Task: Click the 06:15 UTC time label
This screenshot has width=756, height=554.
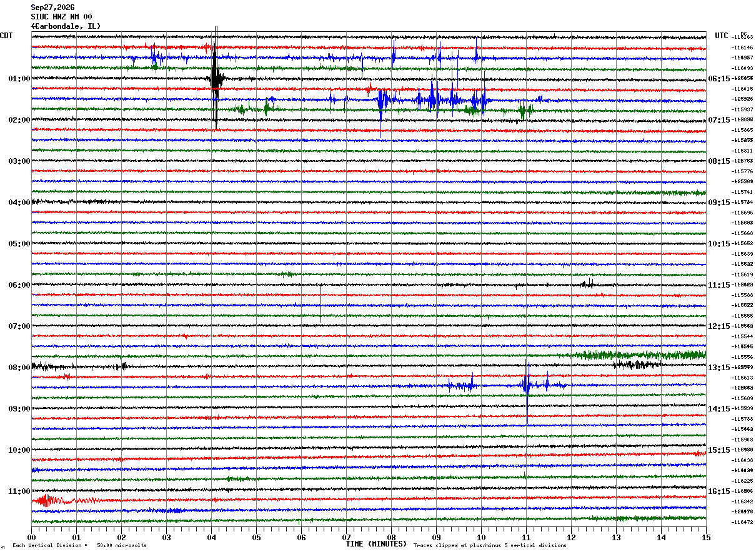Action: (x=719, y=79)
